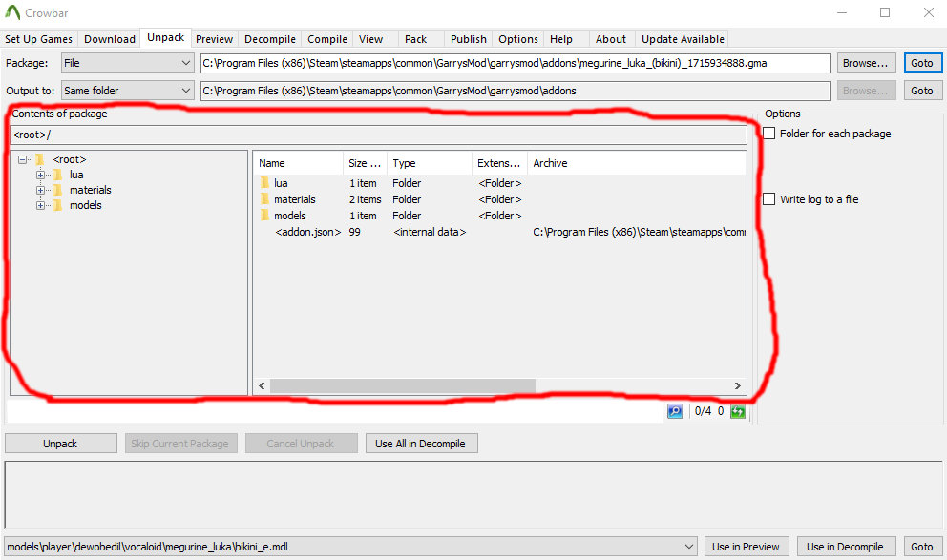947x560 pixels.
Task: Click Use All in Decompile button
Action: [x=421, y=444]
